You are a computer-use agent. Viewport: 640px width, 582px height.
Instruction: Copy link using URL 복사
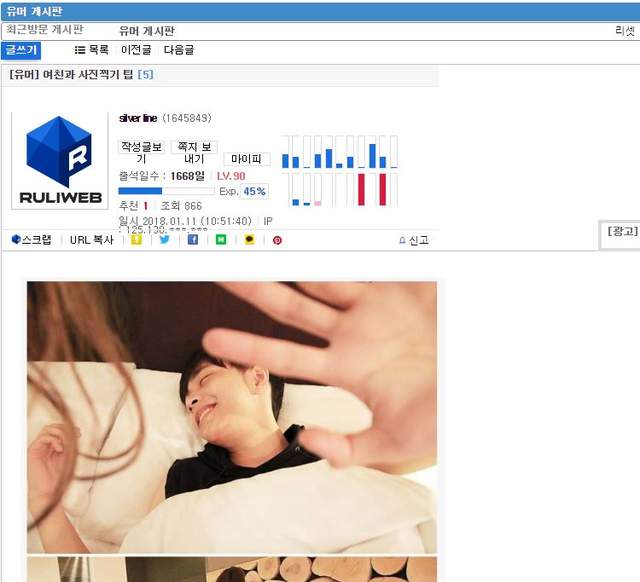click(92, 240)
